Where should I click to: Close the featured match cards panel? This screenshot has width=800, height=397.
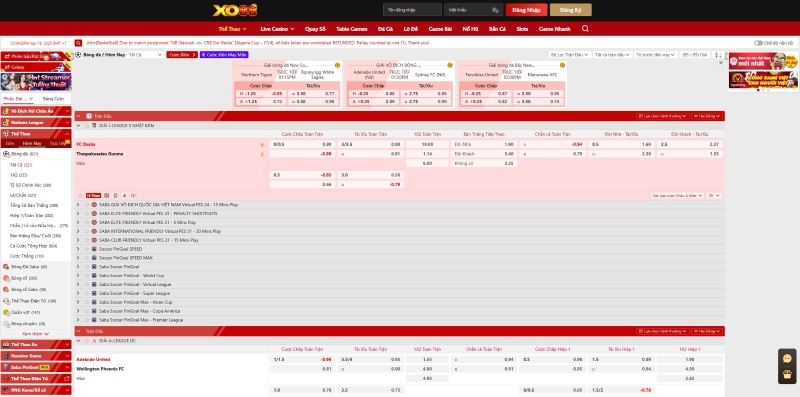point(721,62)
